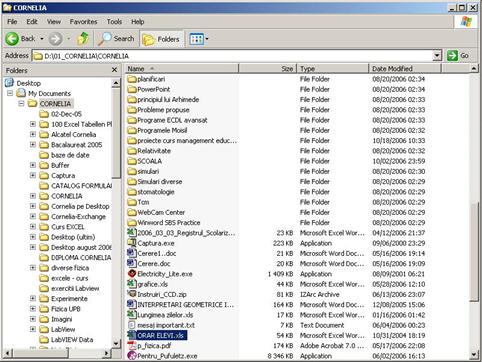Select the WebCam Center folder icon

coord(132,212)
